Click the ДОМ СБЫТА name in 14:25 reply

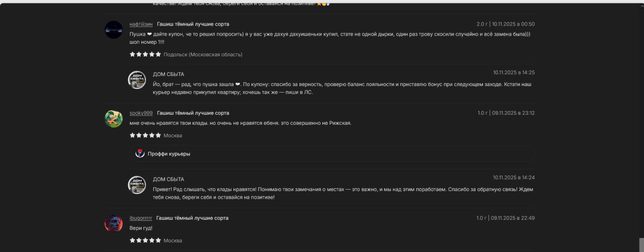tap(168, 74)
